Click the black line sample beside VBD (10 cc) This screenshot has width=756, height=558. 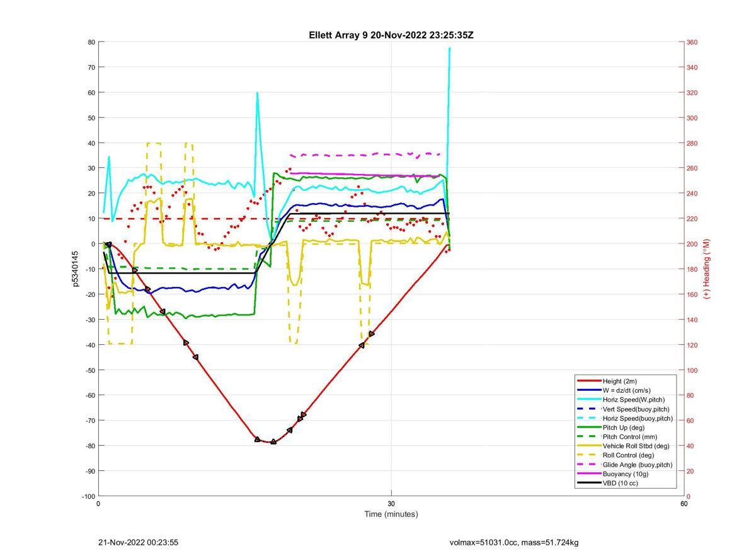tap(588, 483)
